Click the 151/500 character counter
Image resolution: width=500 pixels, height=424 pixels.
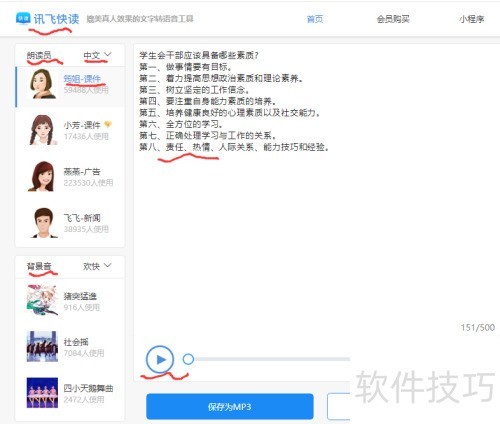pos(478,327)
